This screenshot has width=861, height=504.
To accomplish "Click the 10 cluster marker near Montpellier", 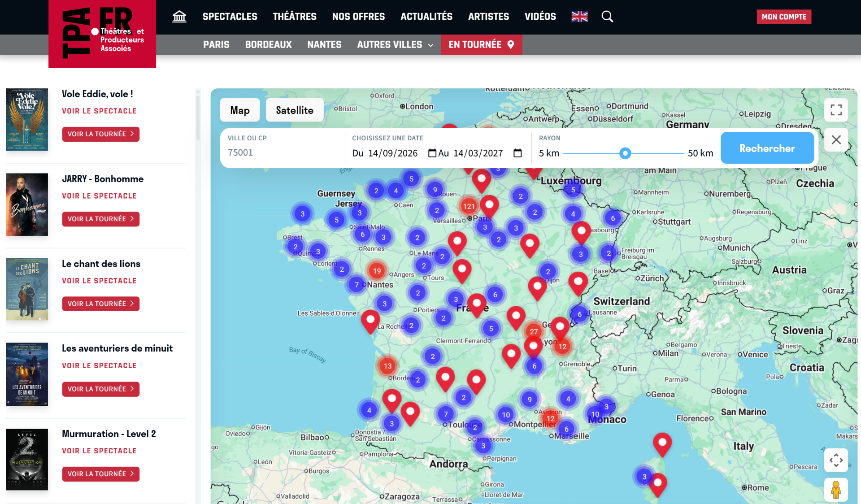I will 506,415.
